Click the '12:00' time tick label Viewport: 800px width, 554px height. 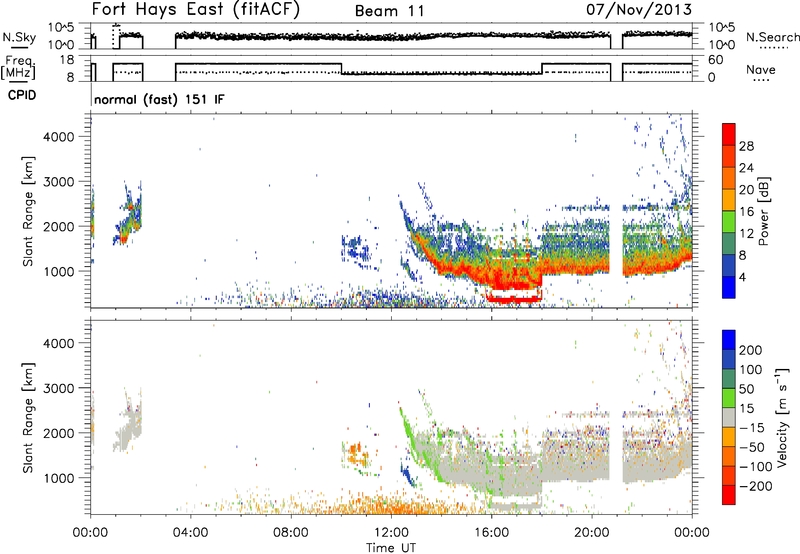coord(391,533)
